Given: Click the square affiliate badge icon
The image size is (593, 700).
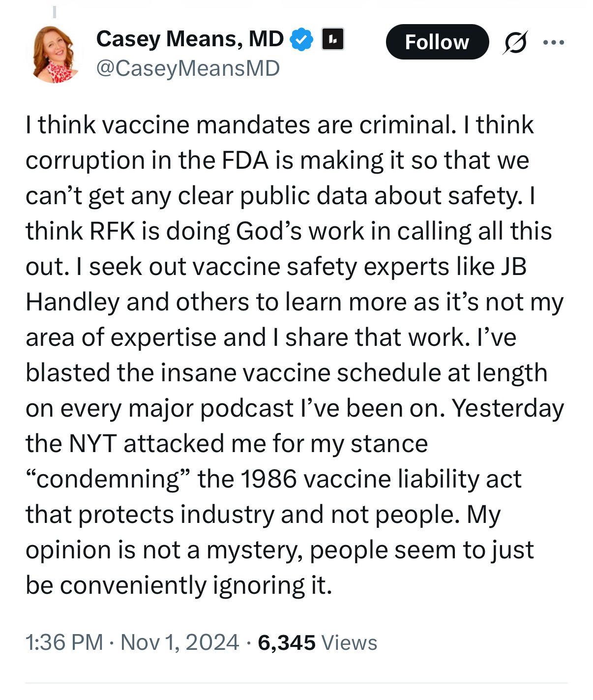Looking at the screenshot, I should [332, 40].
